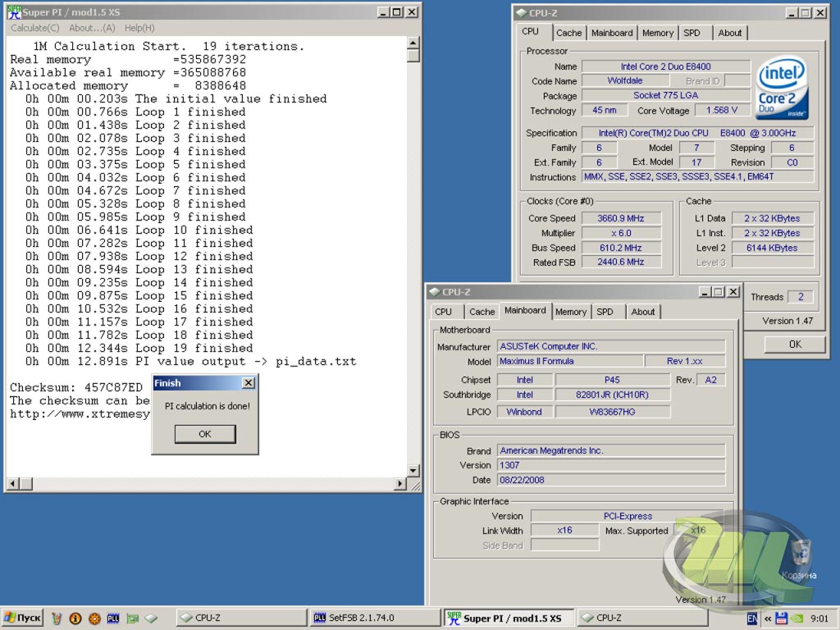
Task: Select Cache tab in front CPU-Z window
Action: [482, 311]
